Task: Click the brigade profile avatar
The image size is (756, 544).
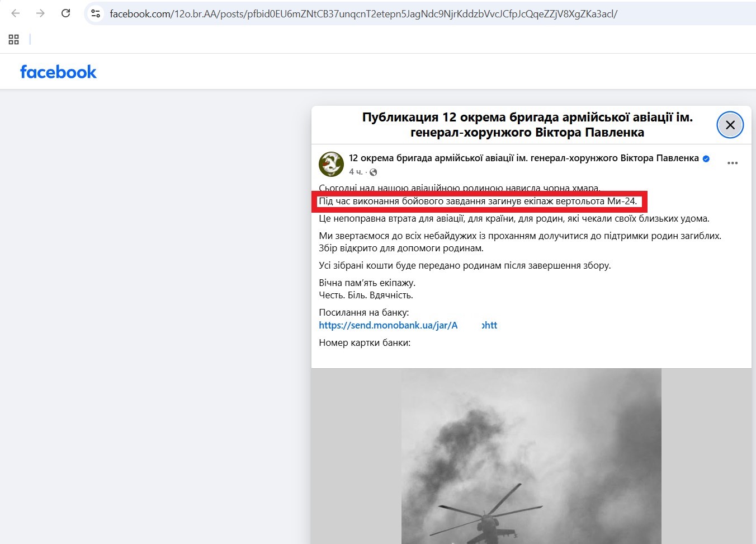Action: (x=331, y=164)
